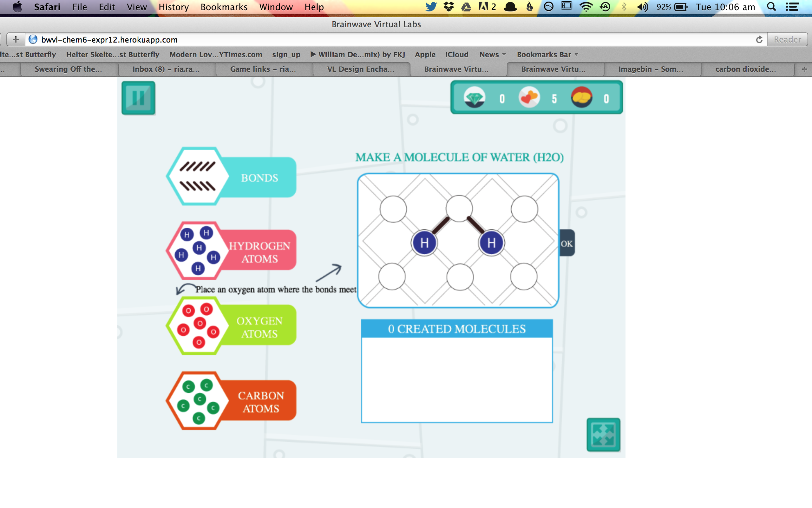Select the Carbon Atoms hexagon

pos(198,400)
